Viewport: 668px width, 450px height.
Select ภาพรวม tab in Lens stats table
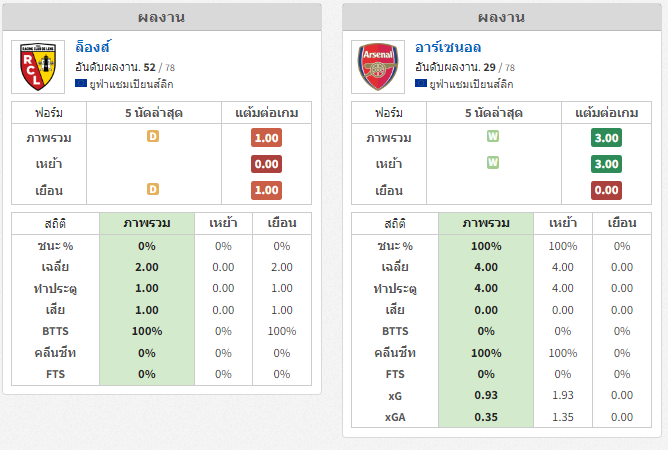147,223
